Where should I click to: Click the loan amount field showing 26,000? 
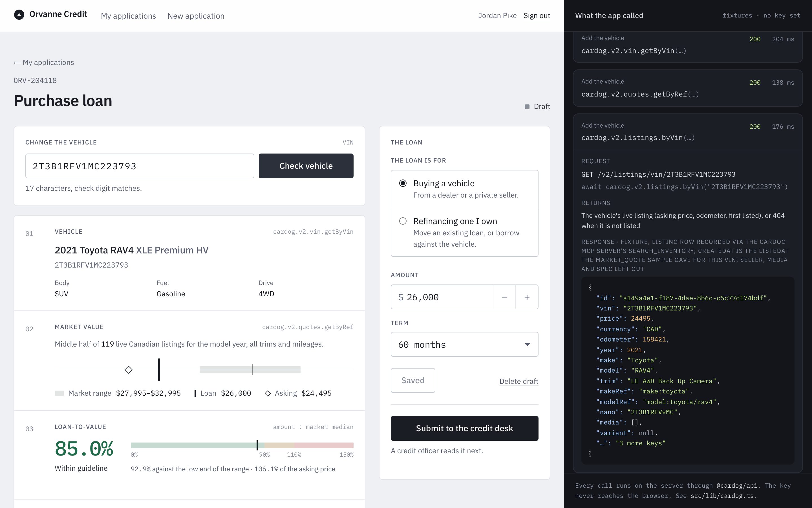click(442, 297)
